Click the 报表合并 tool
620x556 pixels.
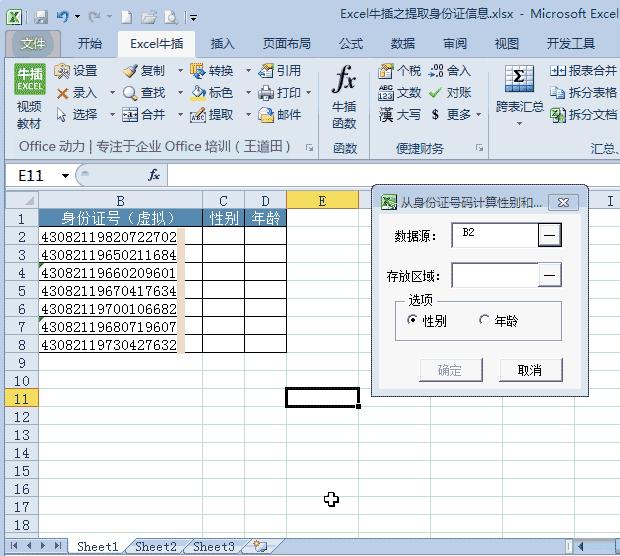(x=583, y=71)
